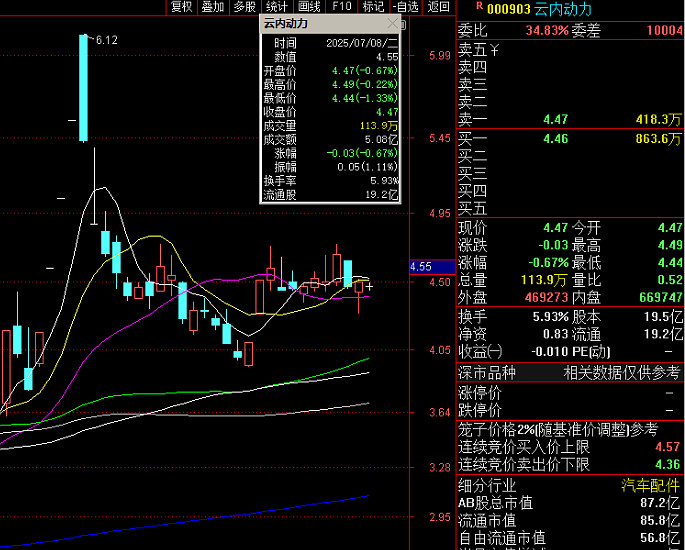
Task: Open the 统计 statistics tool
Action: pos(276,7)
